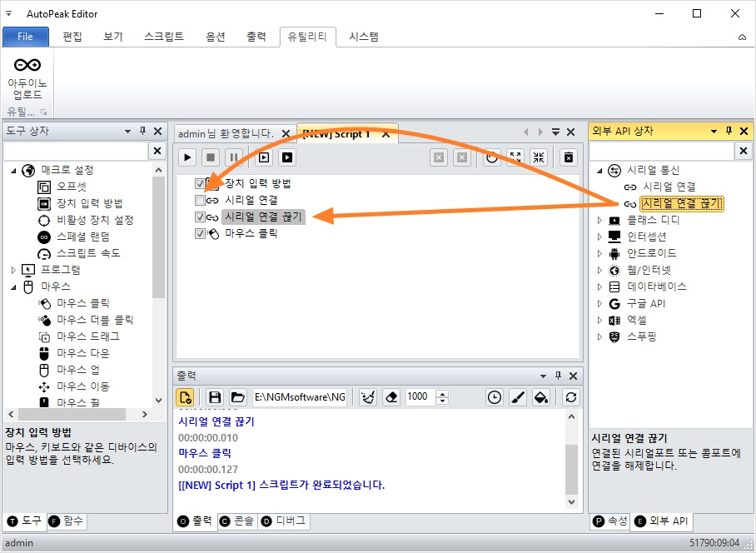Select 오프셋 in the tool box tree
756x553 pixels.
click(72, 187)
